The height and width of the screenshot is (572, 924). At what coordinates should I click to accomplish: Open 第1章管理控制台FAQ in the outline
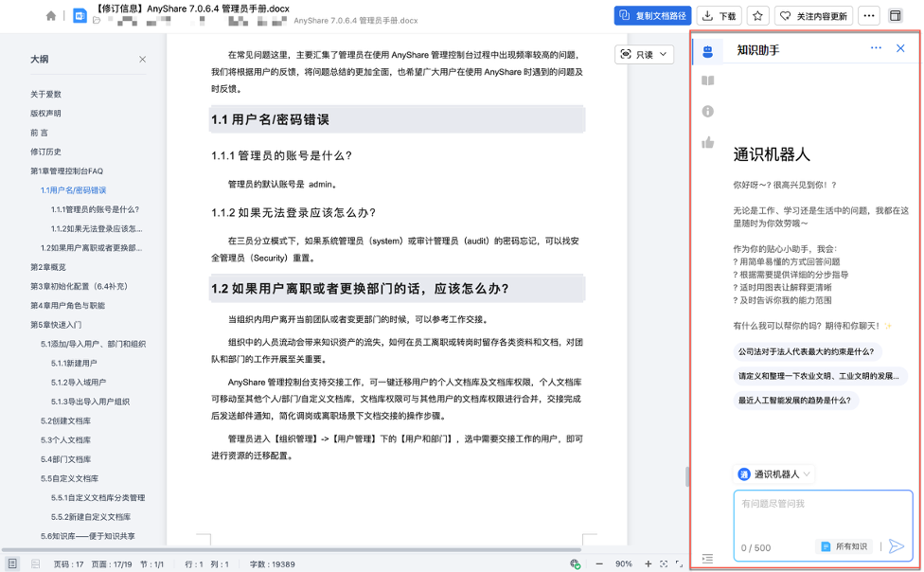point(66,171)
